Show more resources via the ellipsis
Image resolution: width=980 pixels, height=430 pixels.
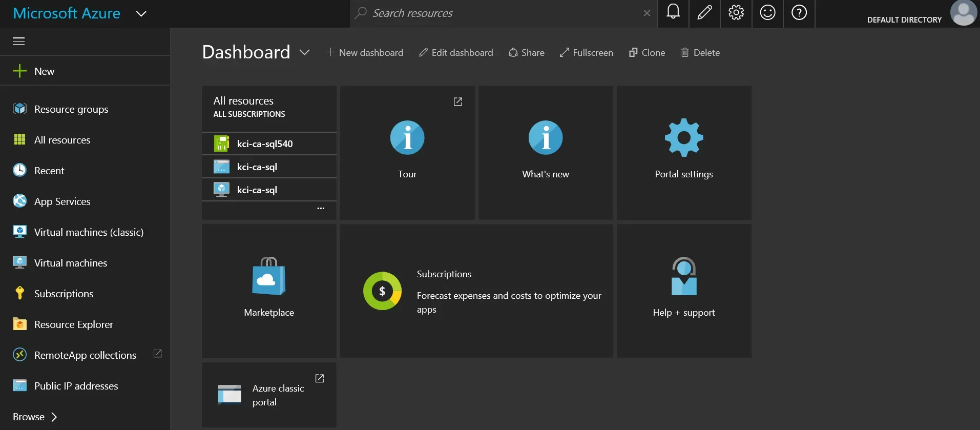(x=321, y=209)
